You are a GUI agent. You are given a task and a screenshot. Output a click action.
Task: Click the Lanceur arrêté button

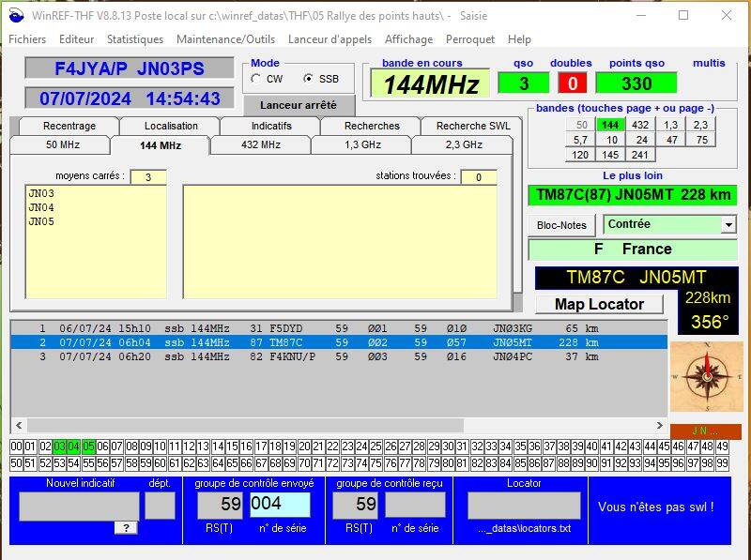tap(298, 105)
